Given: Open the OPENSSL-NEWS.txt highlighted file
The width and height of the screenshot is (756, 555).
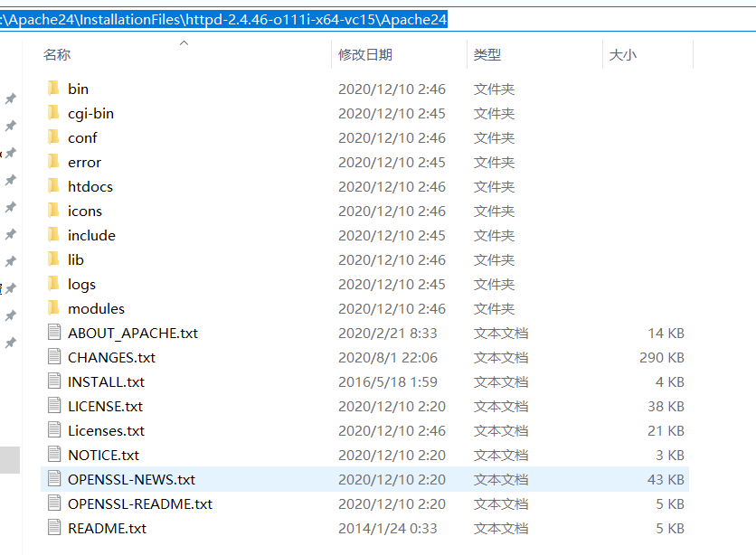Looking at the screenshot, I should (x=131, y=479).
